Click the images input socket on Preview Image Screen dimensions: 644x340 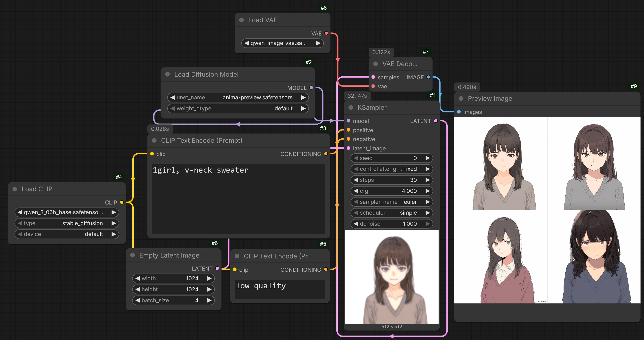click(459, 112)
